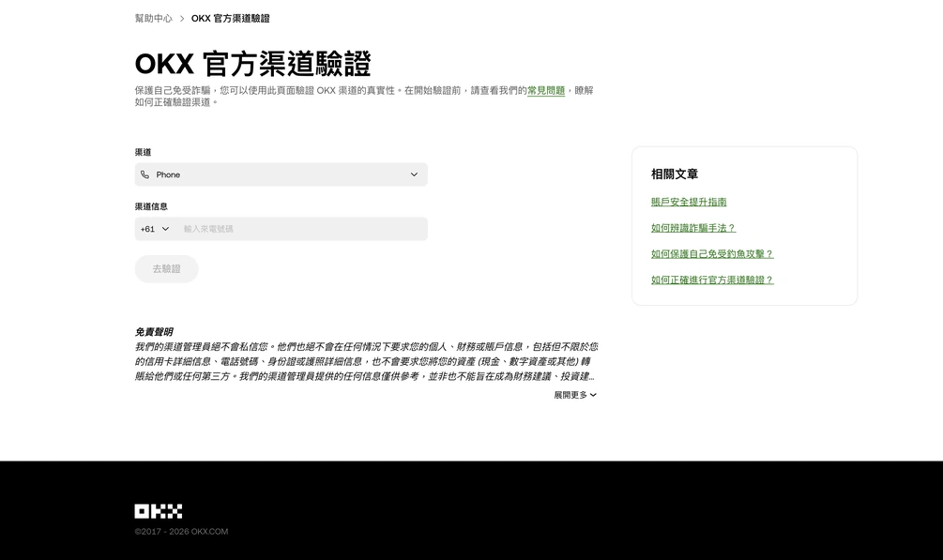Viewport: 943px width, 560px height.
Task: Open the 幫助中心 breadcrumb link
Action: click(x=153, y=19)
